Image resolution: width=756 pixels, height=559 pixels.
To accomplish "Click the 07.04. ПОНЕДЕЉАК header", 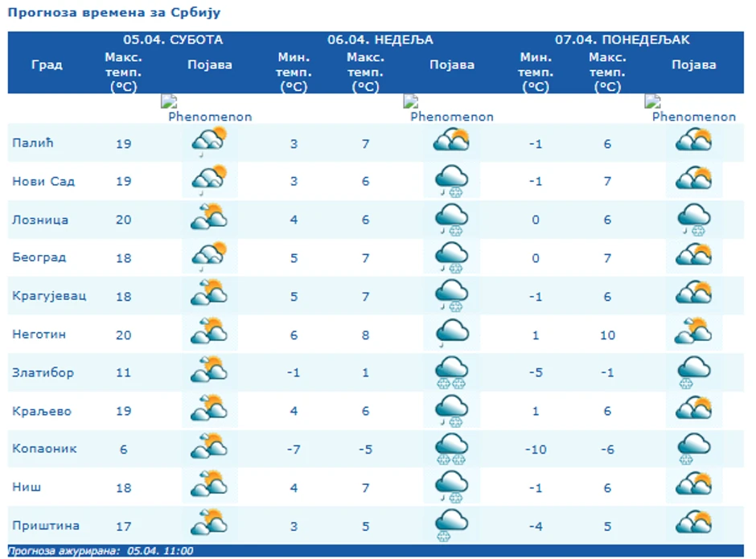I will 622,39.
